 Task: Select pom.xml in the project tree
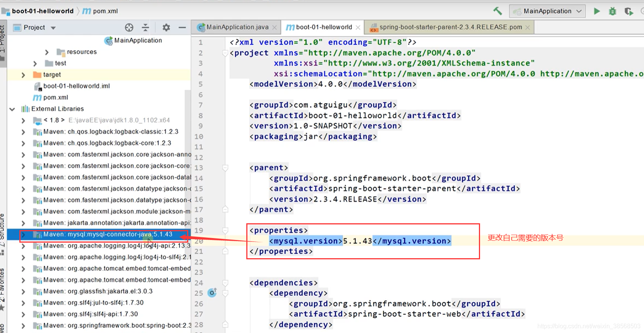pyautogui.click(x=55, y=97)
